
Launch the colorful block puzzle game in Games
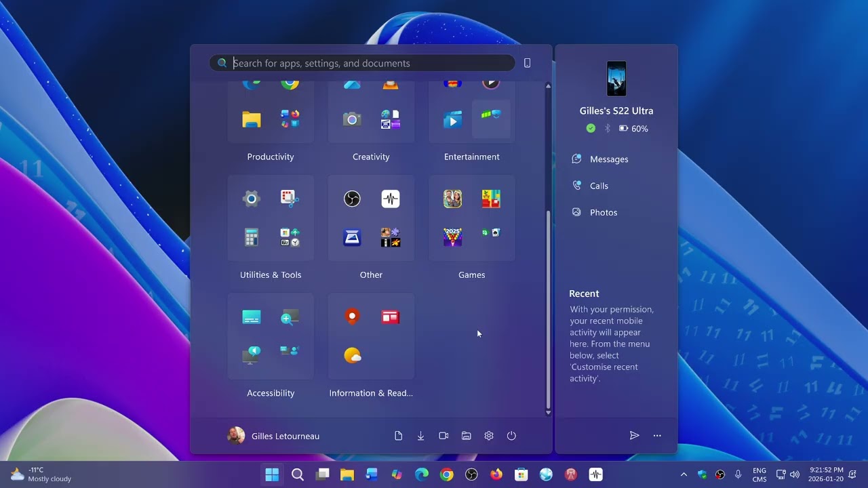(x=491, y=199)
